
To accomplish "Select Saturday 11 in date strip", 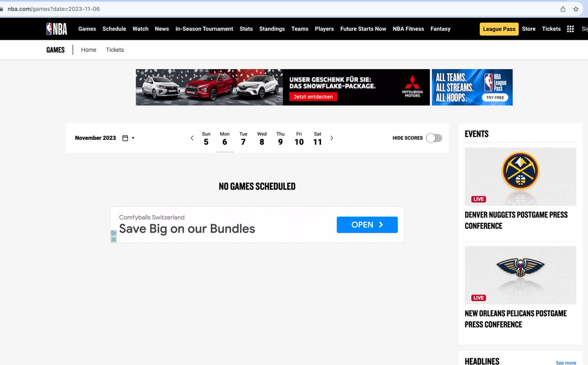I will tap(318, 138).
